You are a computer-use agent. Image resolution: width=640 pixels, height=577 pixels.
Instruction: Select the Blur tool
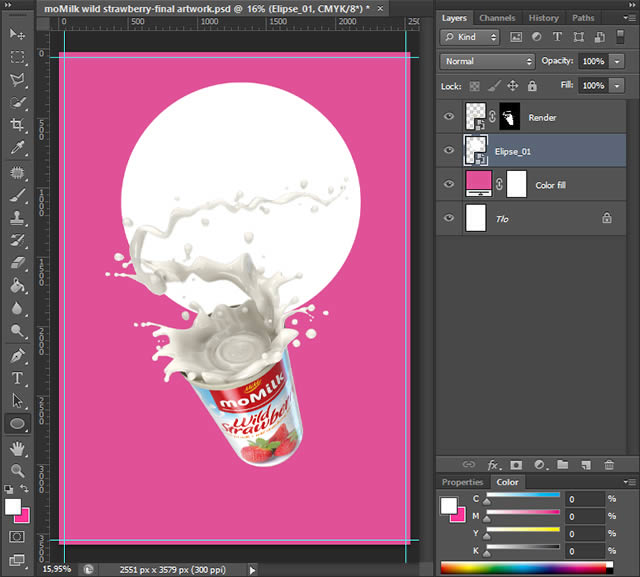(x=17, y=308)
